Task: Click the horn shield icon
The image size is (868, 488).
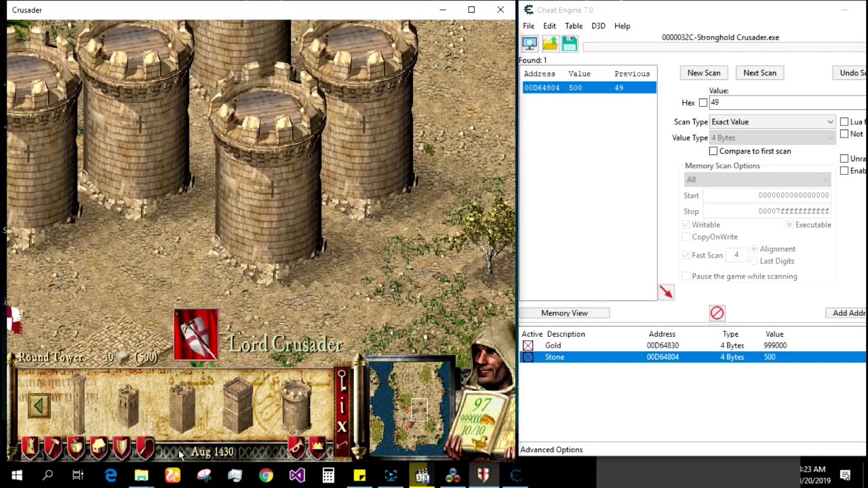Action: (x=296, y=447)
